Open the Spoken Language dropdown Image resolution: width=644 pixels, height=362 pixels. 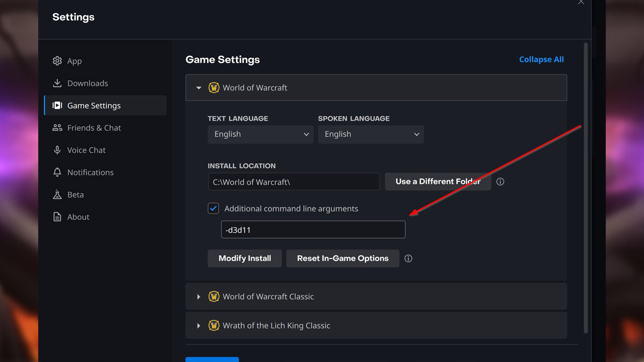(371, 135)
